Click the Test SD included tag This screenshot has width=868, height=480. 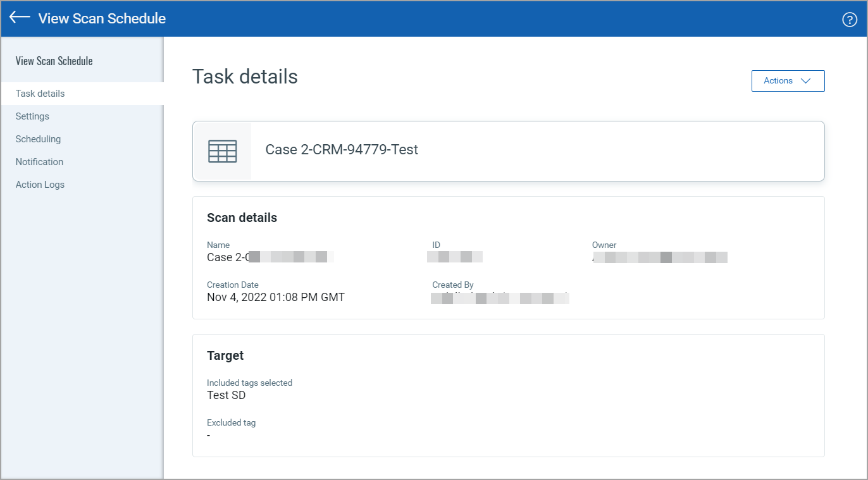coord(226,395)
